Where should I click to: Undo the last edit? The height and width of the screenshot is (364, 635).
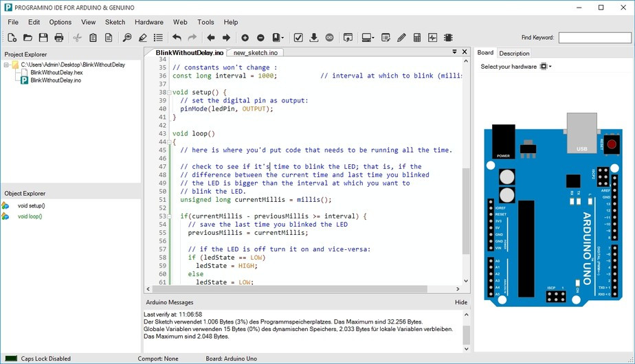click(x=177, y=38)
